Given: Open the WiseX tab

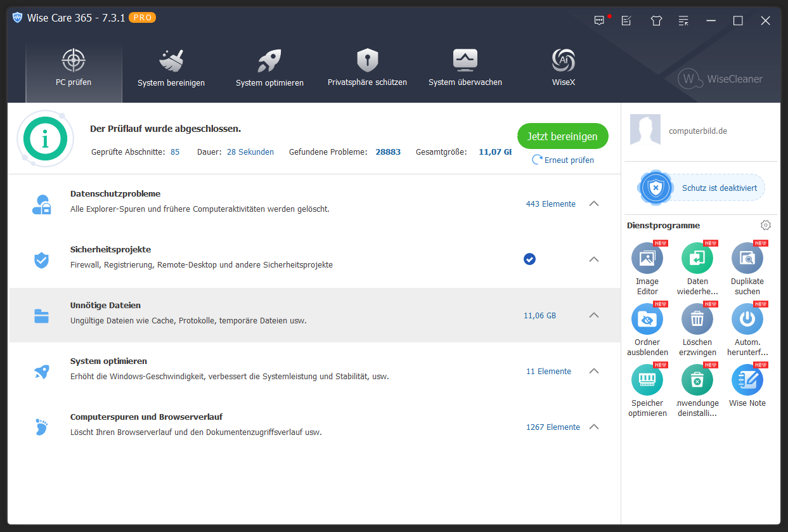Looking at the screenshot, I should 563,66.
